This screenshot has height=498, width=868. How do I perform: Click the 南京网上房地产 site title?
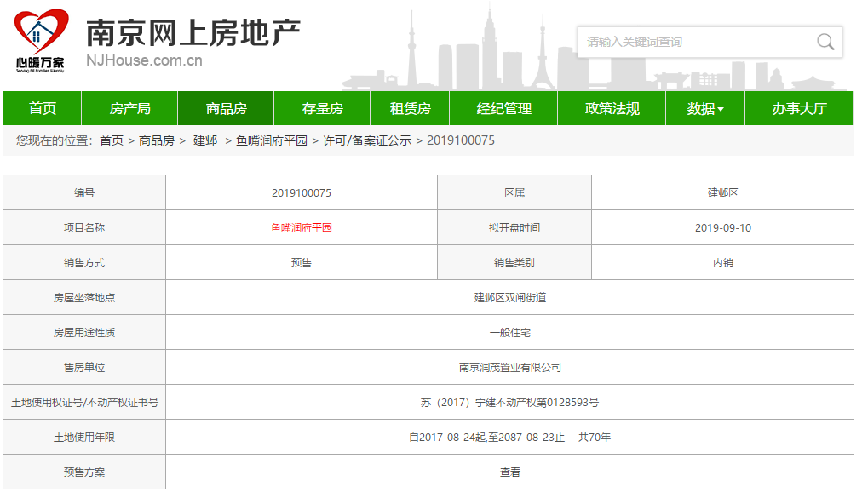coord(193,32)
